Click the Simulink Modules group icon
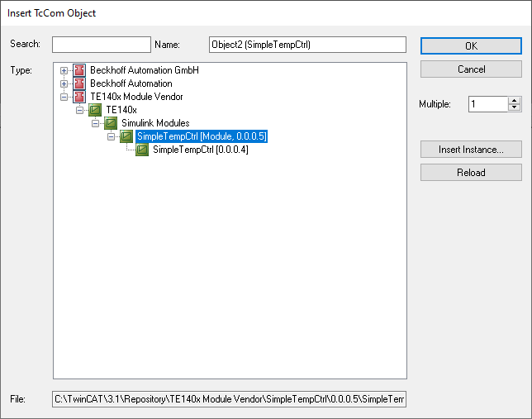 111,123
